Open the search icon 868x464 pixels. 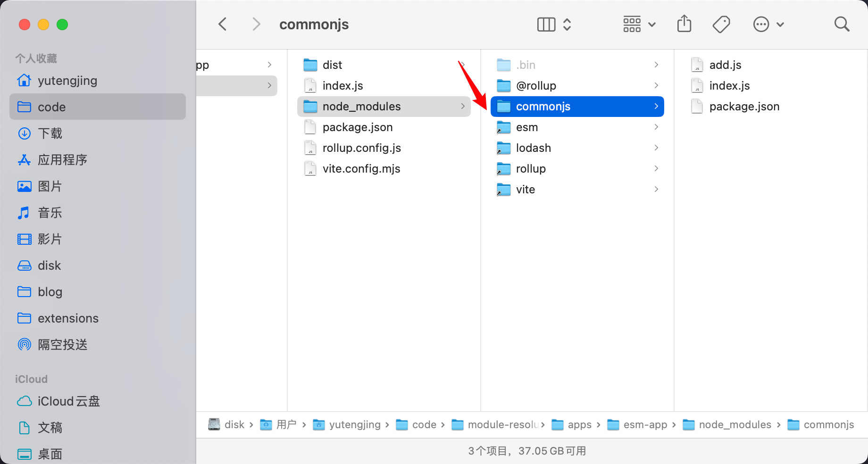(842, 24)
